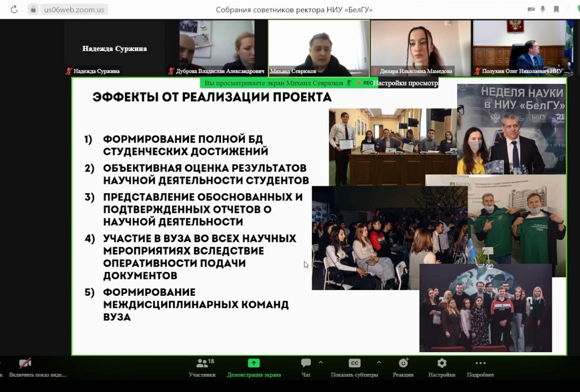Click the camera permission icon in browser bar
The width and height of the screenshot is (580, 392).
click(531, 9)
